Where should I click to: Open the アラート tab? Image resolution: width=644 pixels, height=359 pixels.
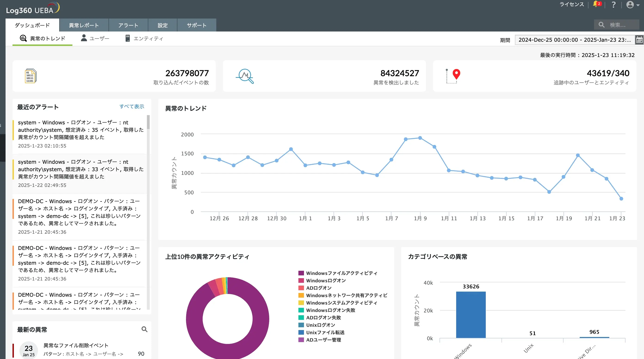coord(128,25)
